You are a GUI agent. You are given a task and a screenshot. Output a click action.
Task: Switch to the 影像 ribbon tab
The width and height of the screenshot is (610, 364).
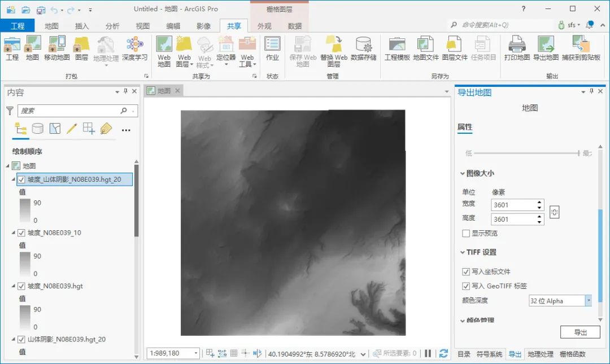pyautogui.click(x=203, y=26)
